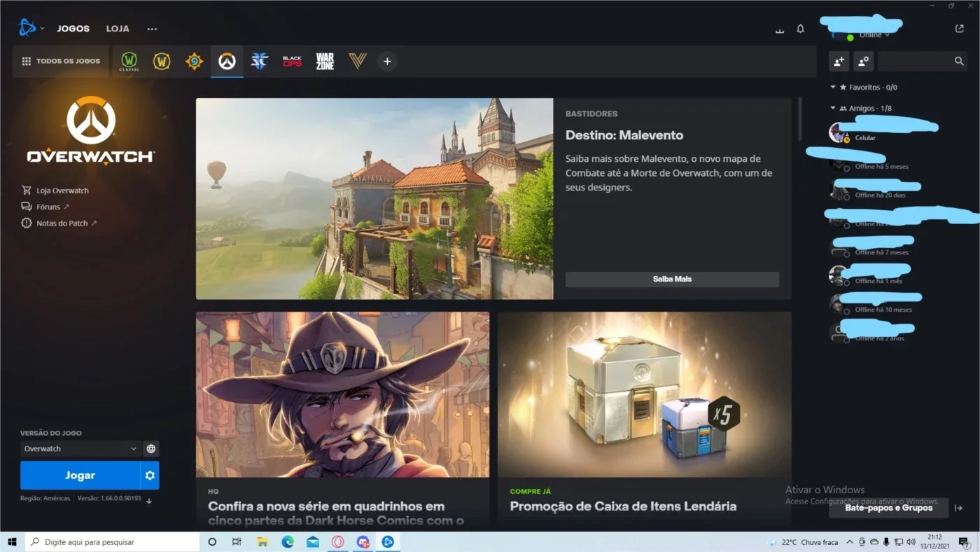
Task: Select the Warzone game icon
Action: pyautogui.click(x=325, y=61)
